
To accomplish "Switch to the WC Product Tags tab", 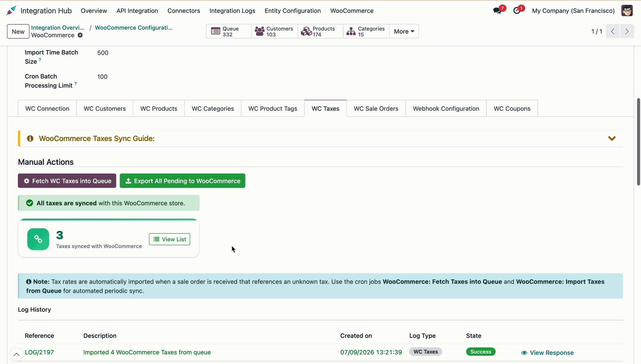I will (x=273, y=108).
